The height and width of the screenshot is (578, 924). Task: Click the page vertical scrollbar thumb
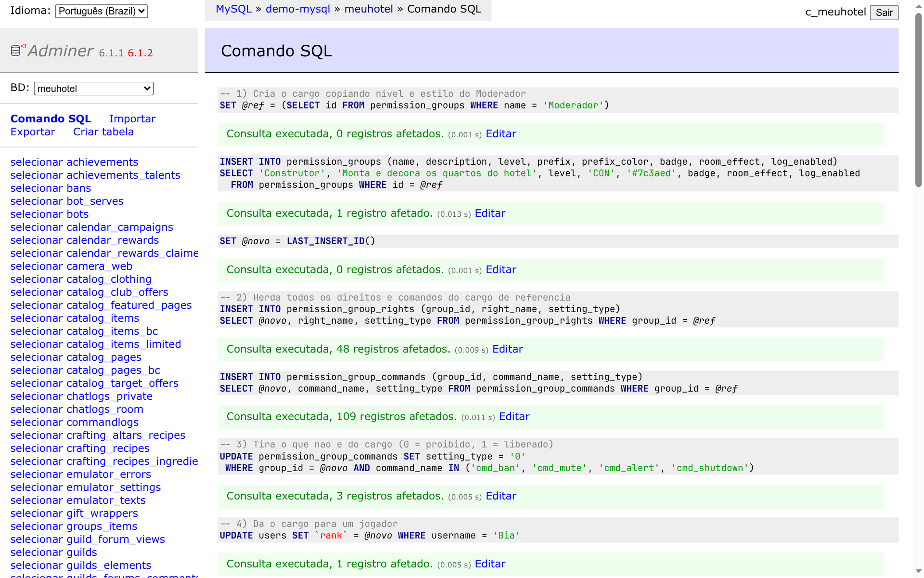tap(918, 100)
